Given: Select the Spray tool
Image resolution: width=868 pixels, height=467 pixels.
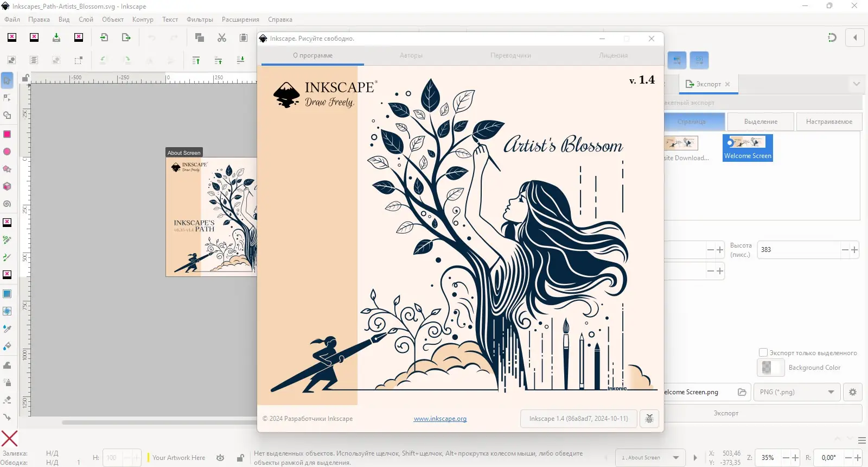Looking at the screenshot, I should click(x=7, y=382).
